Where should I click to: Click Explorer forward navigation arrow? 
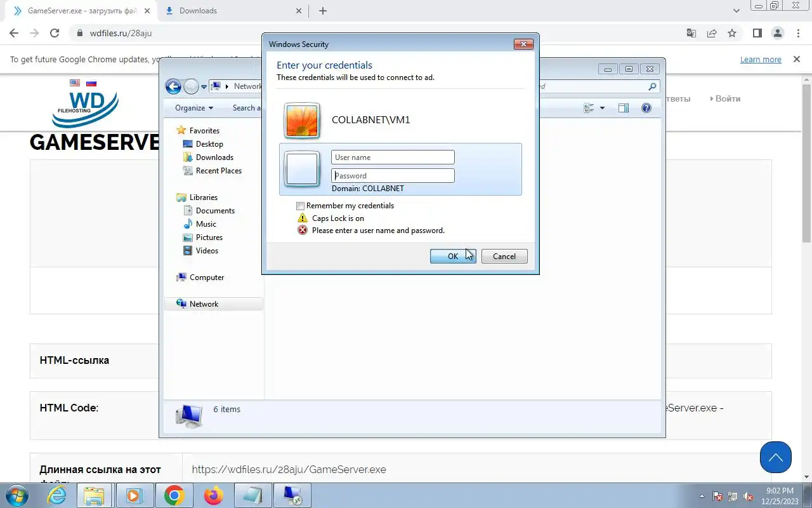coord(191,86)
